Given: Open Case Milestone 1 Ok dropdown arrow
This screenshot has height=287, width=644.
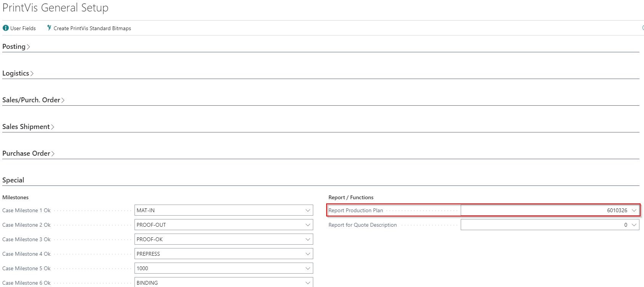Looking at the screenshot, I should coord(308,210).
